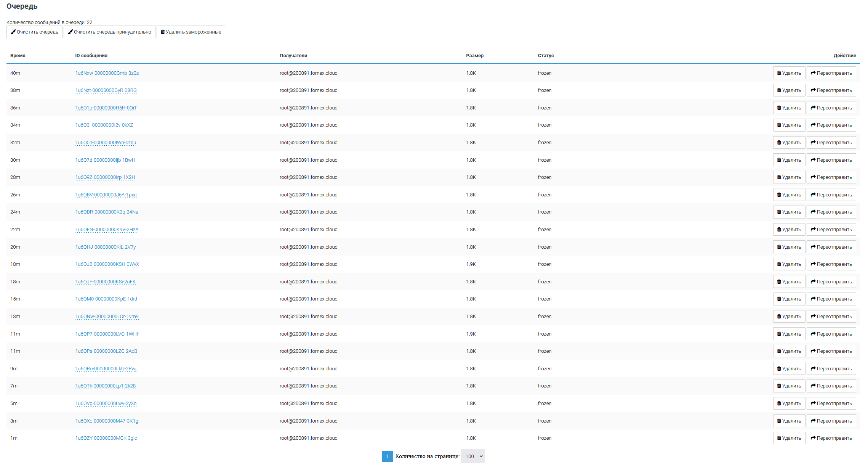Click Удалить for the 28m message

pyautogui.click(x=789, y=177)
